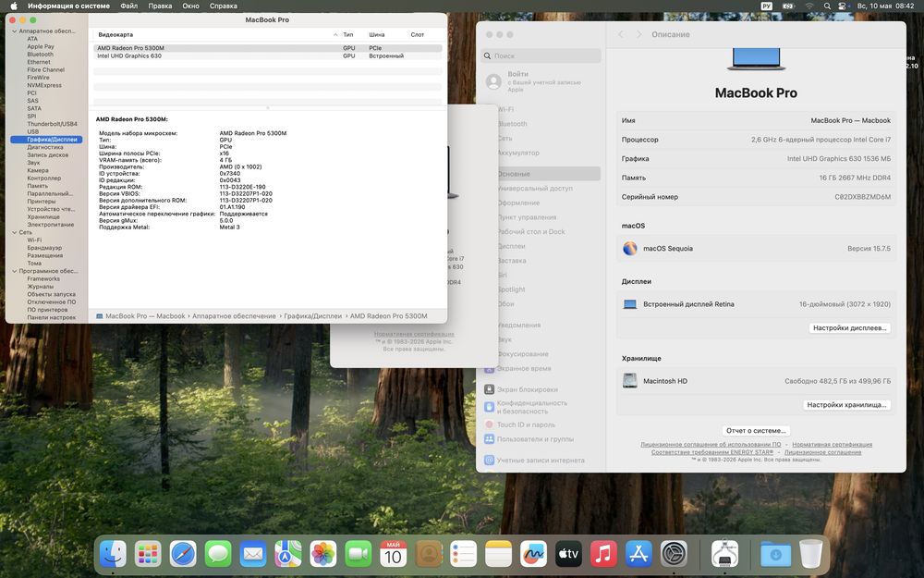Open Spotlight search icon in menu bar
This screenshot has height=578, width=924.
tap(827, 6)
